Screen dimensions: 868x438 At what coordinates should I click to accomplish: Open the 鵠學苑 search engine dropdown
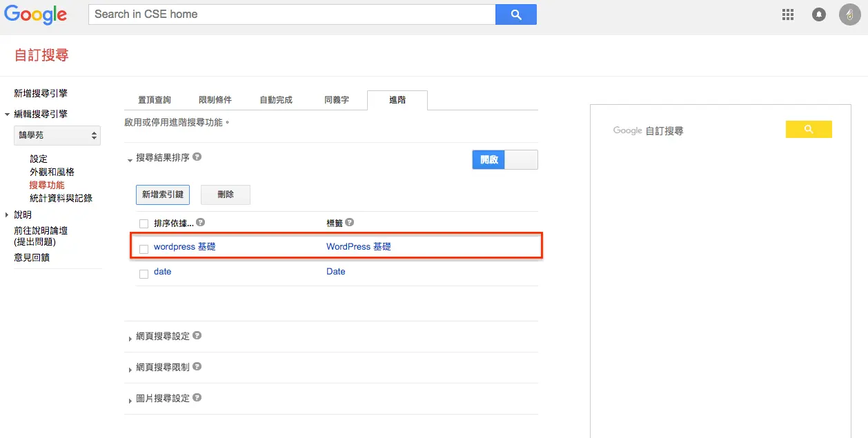click(x=57, y=136)
